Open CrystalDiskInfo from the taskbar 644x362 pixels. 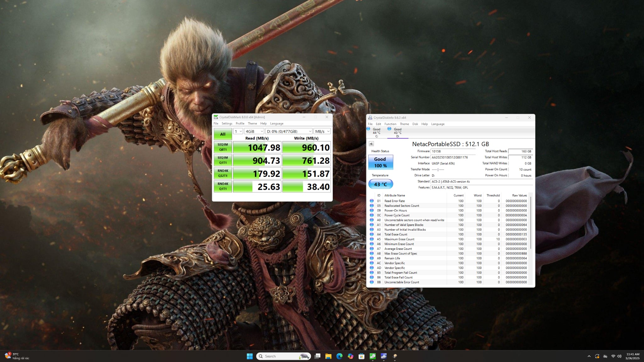click(384, 356)
